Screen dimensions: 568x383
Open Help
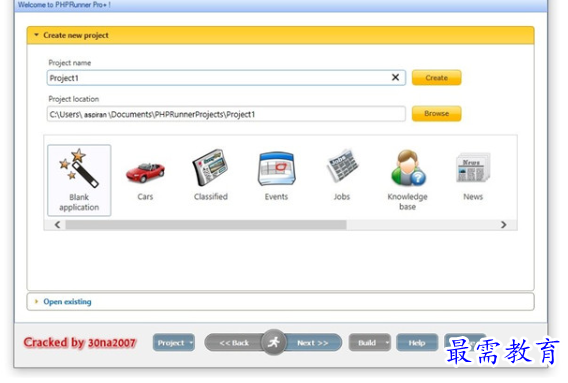tap(417, 343)
